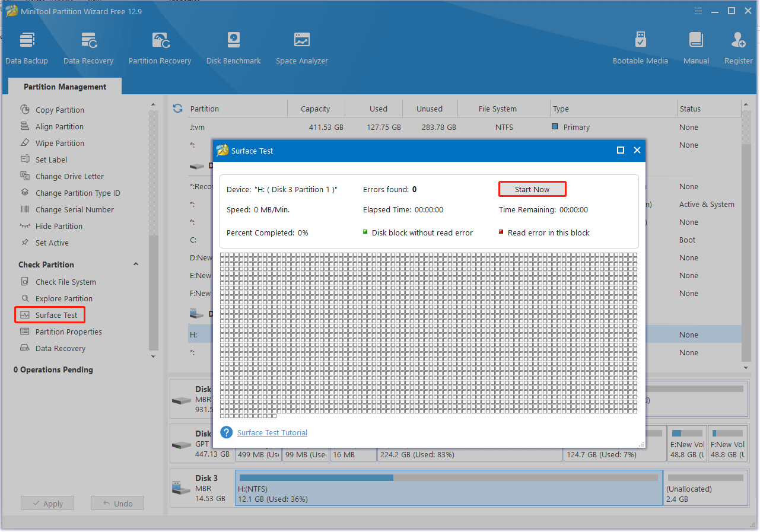Click the Undo button

pyautogui.click(x=117, y=504)
